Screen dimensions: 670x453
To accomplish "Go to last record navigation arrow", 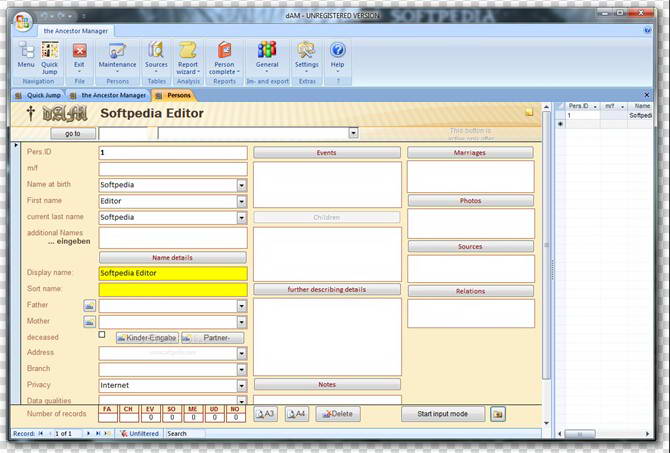I will click(98, 433).
